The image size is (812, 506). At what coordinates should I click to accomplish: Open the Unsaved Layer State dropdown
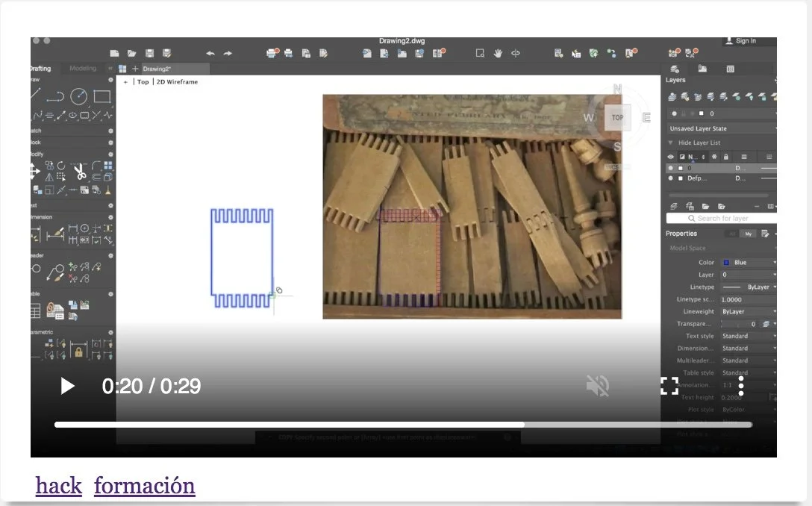pos(722,128)
